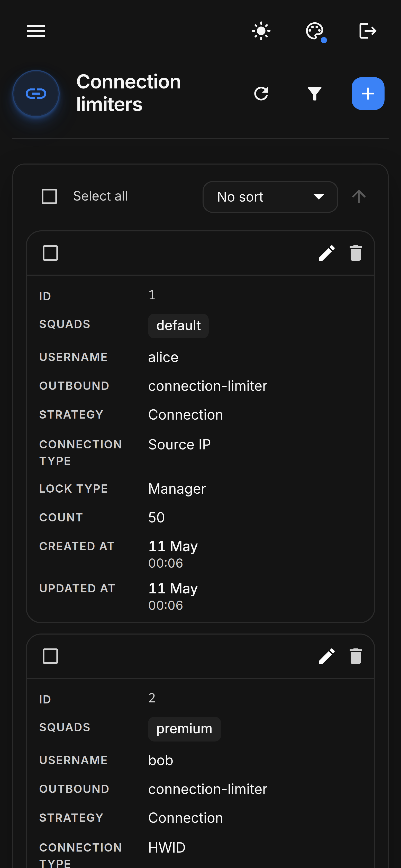Image resolution: width=401 pixels, height=868 pixels.
Task: Open the No sort dropdown
Action: click(x=270, y=197)
